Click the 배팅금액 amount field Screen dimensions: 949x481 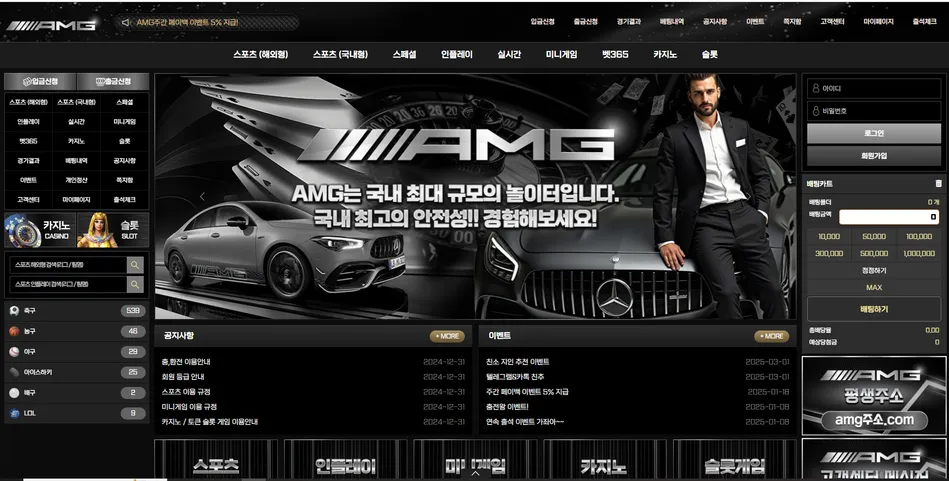[889, 217]
